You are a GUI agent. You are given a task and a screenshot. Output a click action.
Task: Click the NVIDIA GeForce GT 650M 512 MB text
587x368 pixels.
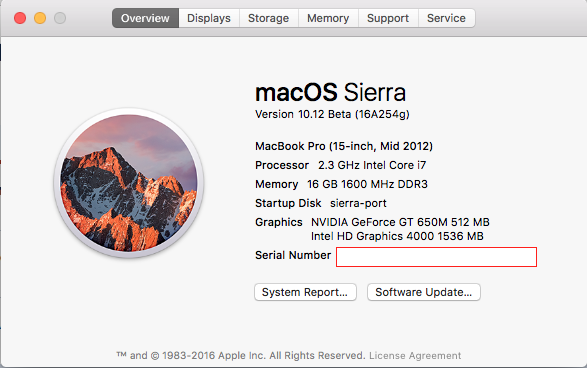pos(400,222)
